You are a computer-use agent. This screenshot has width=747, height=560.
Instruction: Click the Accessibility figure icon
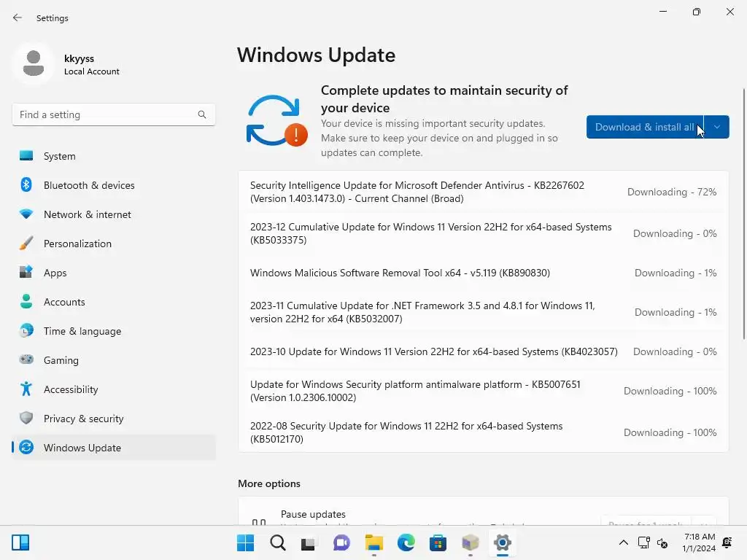[x=26, y=389]
